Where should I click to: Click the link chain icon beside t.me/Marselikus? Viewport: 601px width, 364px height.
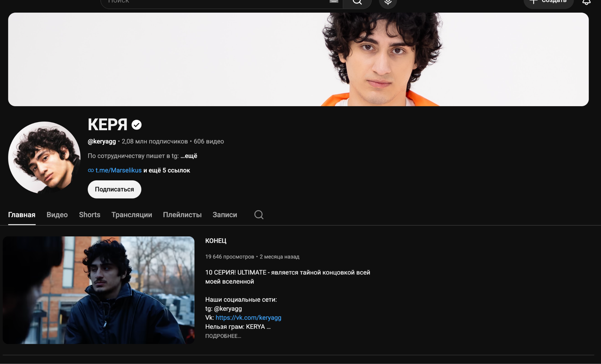click(91, 170)
